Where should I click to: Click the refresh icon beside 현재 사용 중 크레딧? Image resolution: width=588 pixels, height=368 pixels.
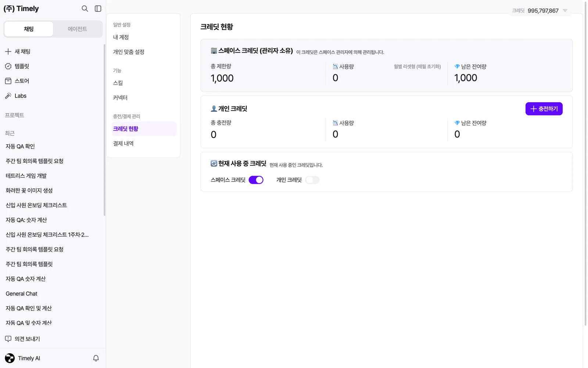pos(214,163)
